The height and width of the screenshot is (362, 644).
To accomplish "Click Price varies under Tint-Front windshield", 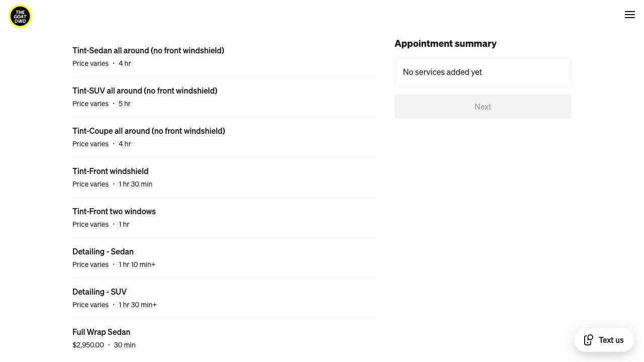I will (91, 184).
